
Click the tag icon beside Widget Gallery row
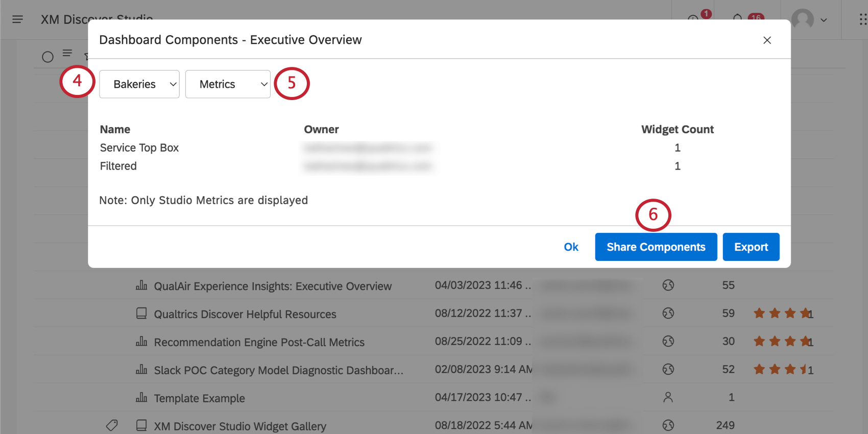(x=112, y=425)
